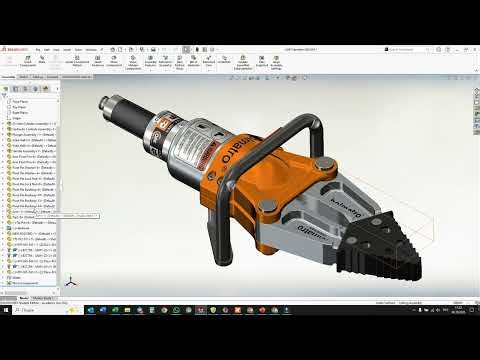
Task: Switch to the Sketch ribbon tab
Action: (24, 77)
